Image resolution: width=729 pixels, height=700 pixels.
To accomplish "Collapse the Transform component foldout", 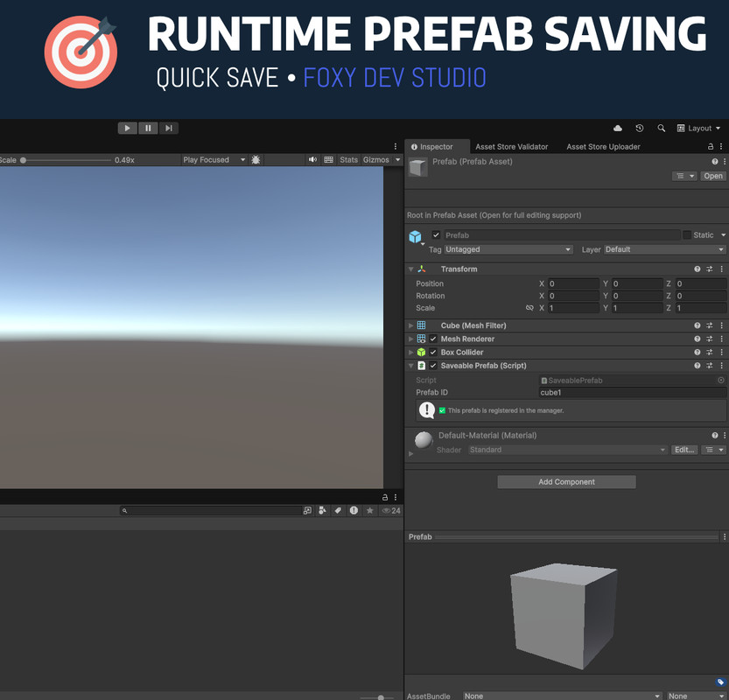I will (411, 269).
